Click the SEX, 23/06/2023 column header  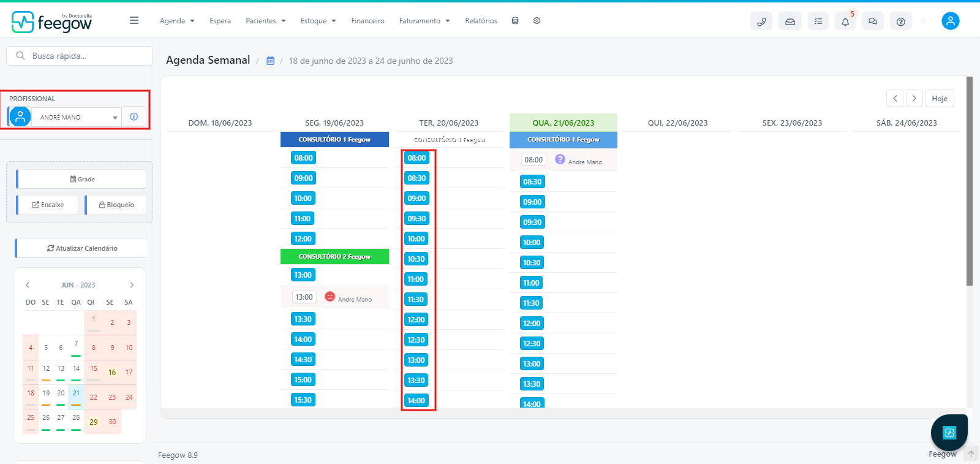[792, 123]
